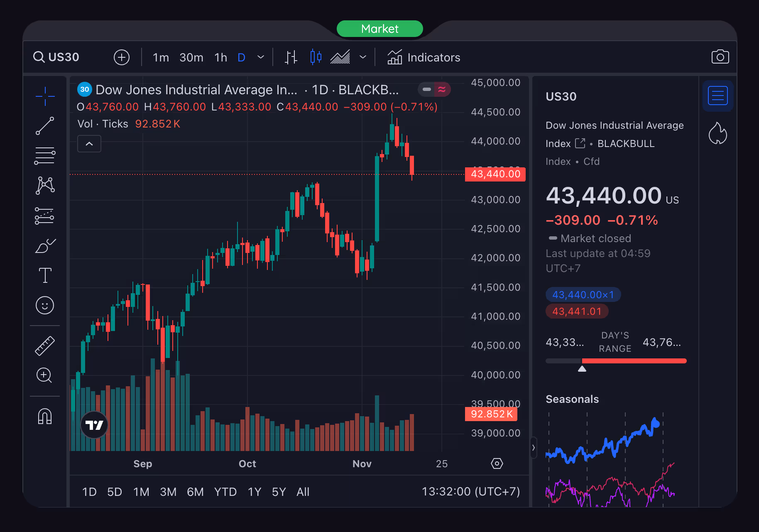
Task: Click the 13:32:00 (UTC+7) timezone clock
Action: [x=471, y=492]
